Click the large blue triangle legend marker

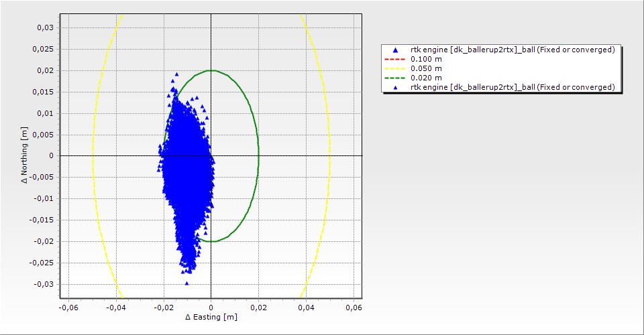396,50
